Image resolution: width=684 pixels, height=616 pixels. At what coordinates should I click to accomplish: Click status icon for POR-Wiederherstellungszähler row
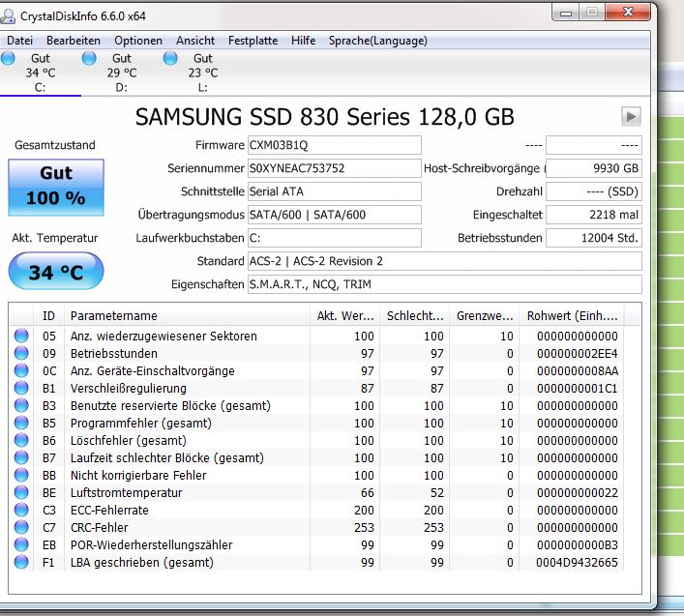click(x=21, y=545)
